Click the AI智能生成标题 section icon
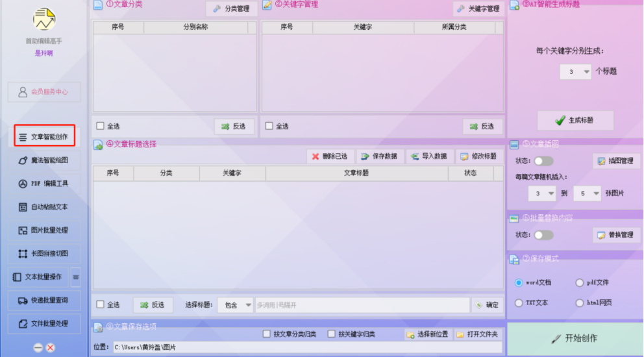Image resolution: width=644 pixels, height=357 pixels. (x=514, y=5)
